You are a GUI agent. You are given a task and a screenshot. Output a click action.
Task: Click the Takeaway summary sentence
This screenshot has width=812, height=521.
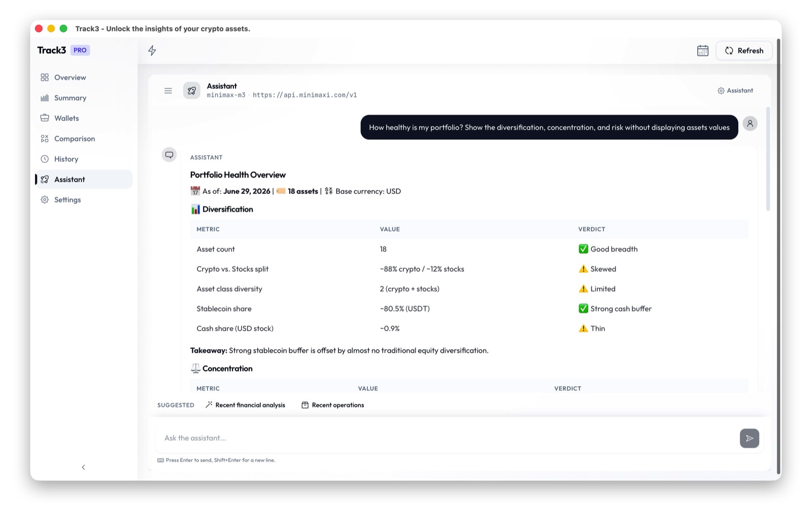tap(339, 351)
